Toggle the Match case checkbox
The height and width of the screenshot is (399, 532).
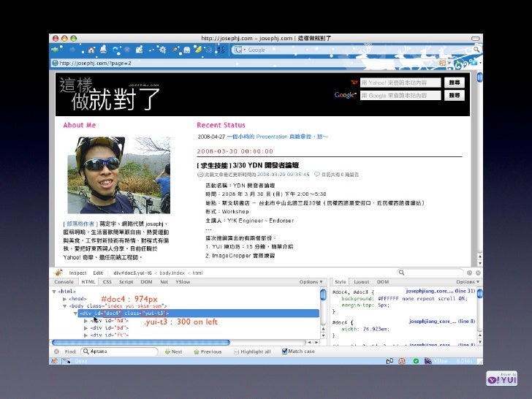pos(284,351)
